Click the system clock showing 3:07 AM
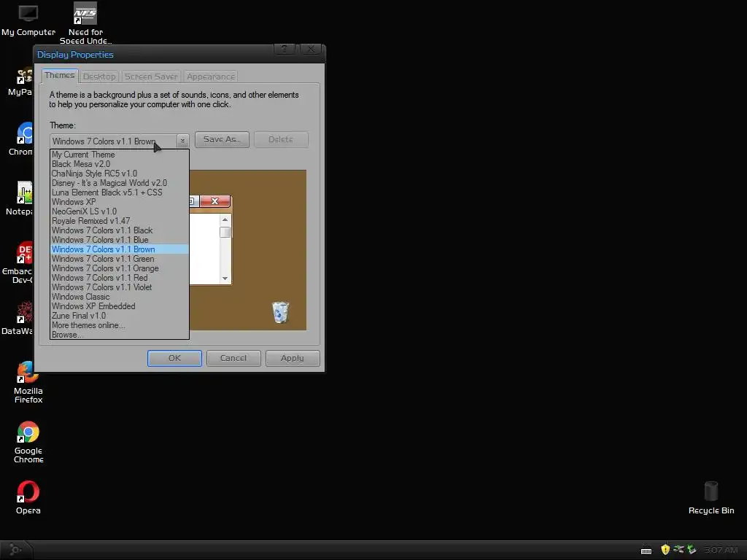This screenshot has width=747, height=560. (721, 550)
